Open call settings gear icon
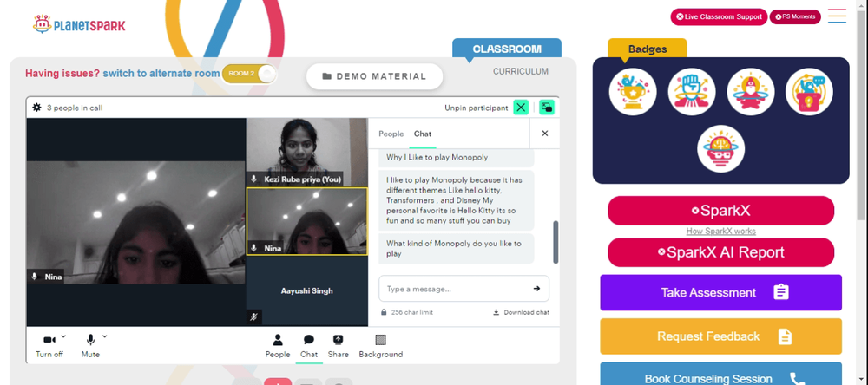Screen dimensions: 868x385 (36, 108)
